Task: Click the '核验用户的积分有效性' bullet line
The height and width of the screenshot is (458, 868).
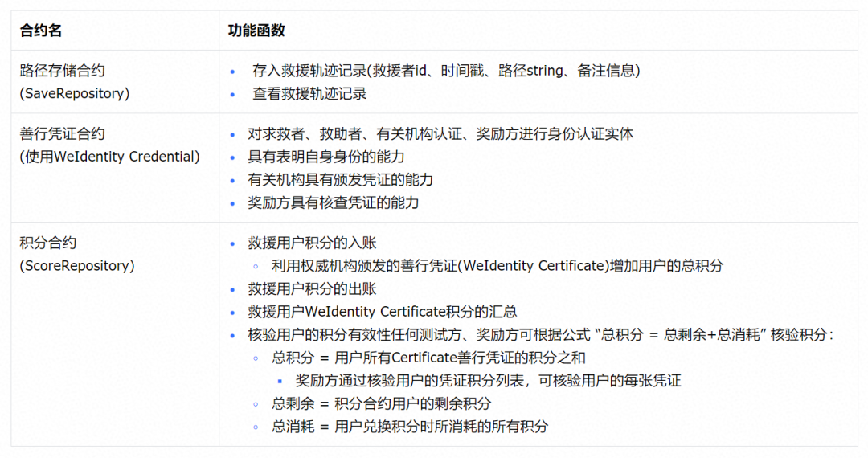Action: point(540,334)
